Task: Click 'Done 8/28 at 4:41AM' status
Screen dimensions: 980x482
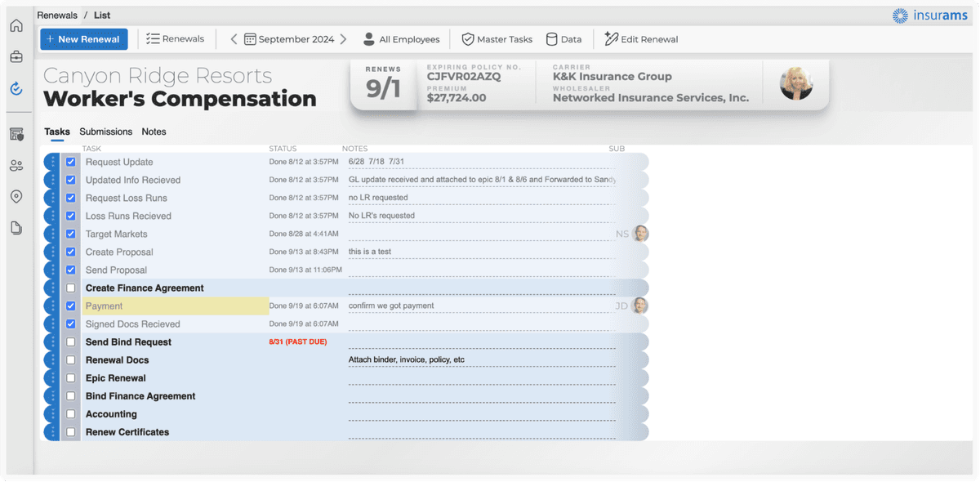Action: 304,234
